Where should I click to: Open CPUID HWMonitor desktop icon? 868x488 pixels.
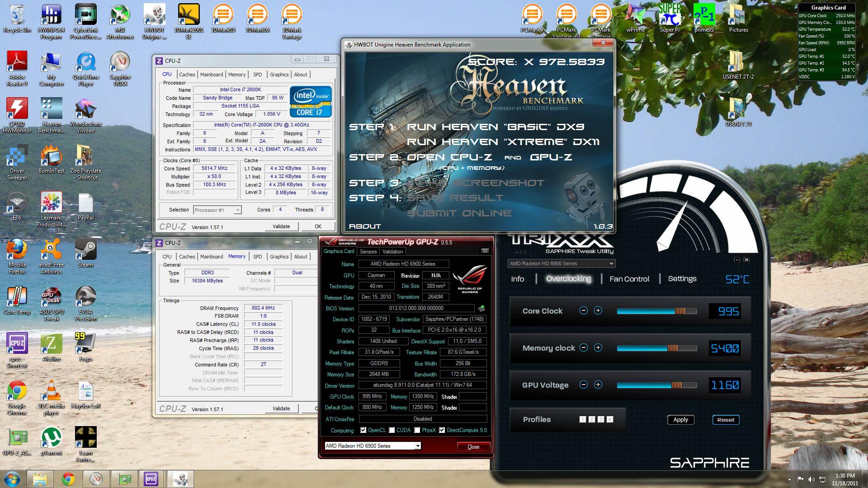(17, 116)
